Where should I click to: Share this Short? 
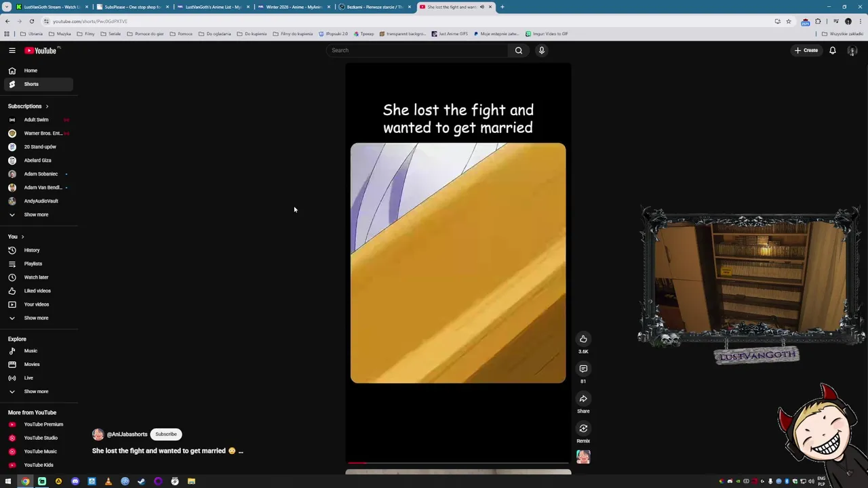[x=583, y=399]
